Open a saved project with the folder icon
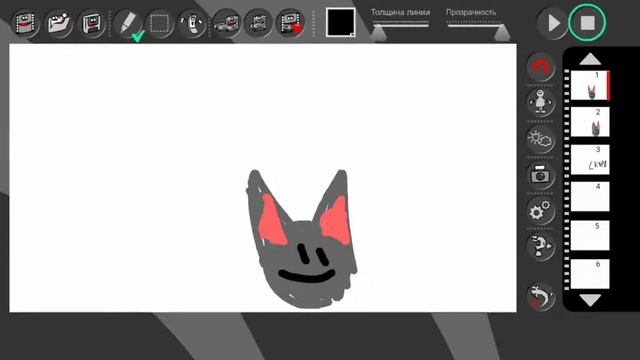640x360 pixels. tap(58, 23)
